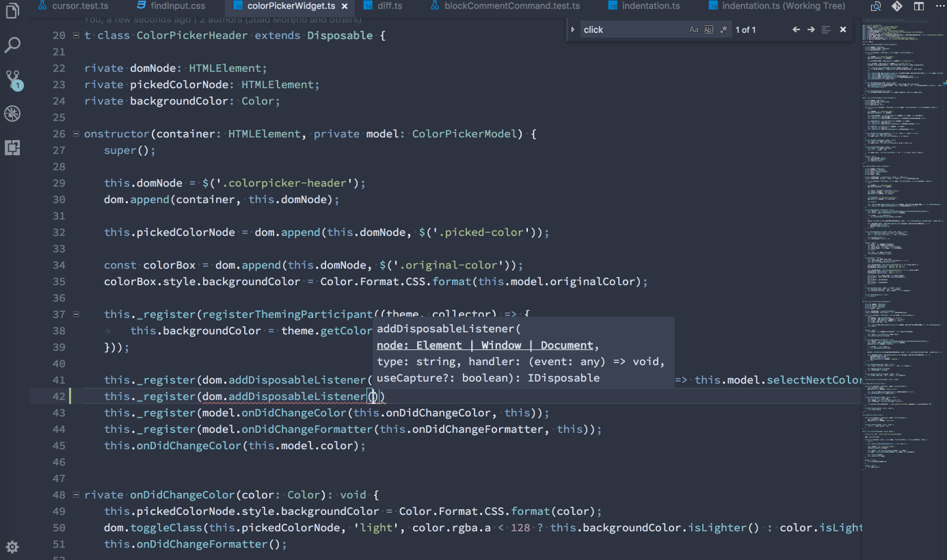
Task: Open the Explorer view
Action: [x=12, y=12]
